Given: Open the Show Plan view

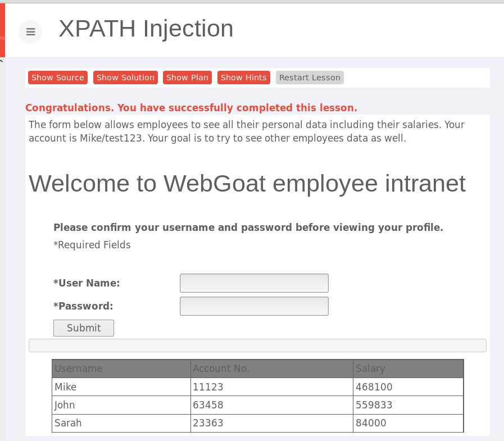Looking at the screenshot, I should coord(187,78).
